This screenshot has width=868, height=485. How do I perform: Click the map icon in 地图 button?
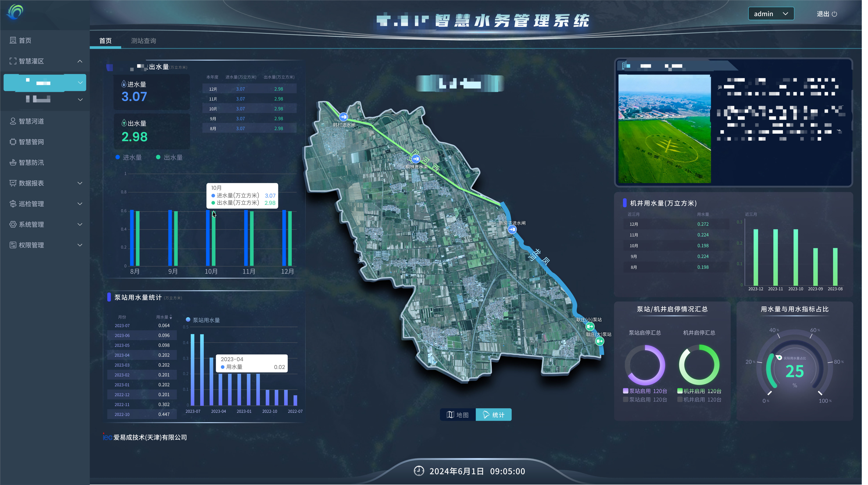pos(450,415)
